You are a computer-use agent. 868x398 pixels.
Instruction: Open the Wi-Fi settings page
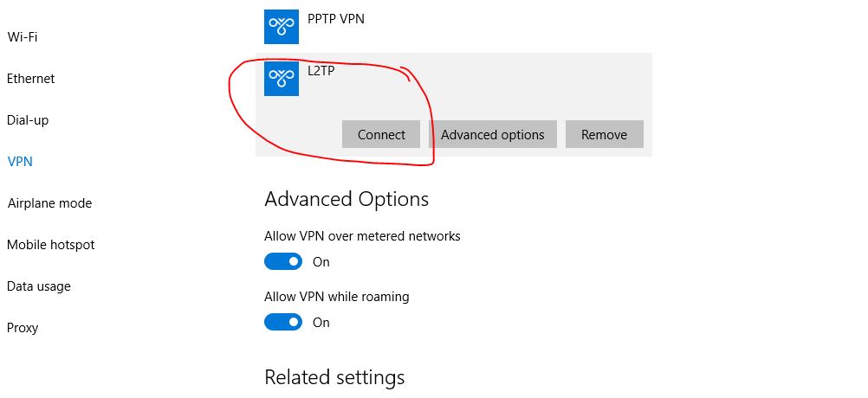23,37
